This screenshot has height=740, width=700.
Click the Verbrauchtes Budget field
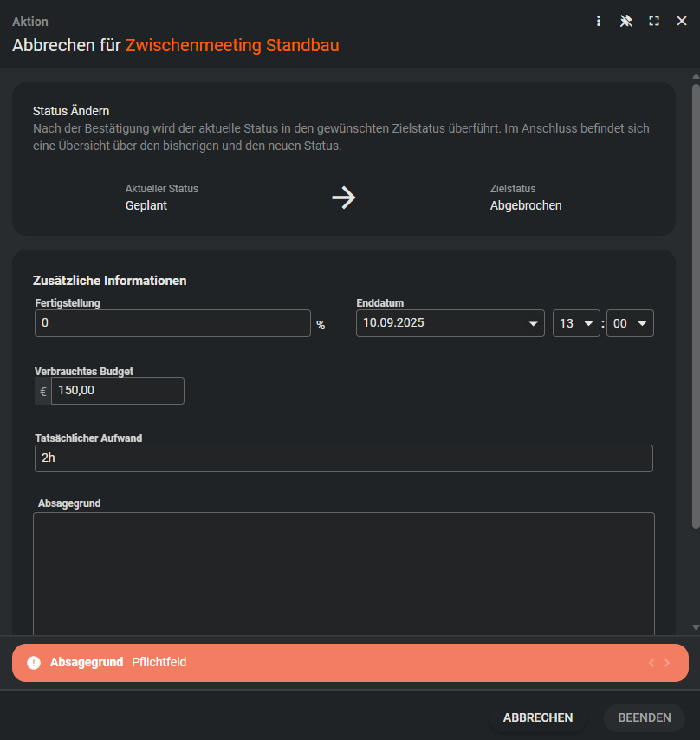coord(118,391)
